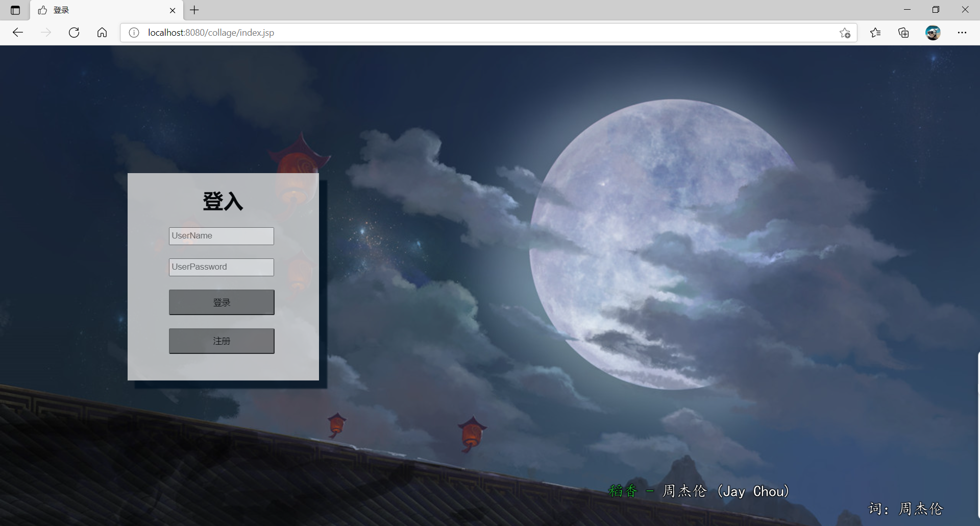980x526 pixels.
Task: Close the browser window
Action: point(965,10)
